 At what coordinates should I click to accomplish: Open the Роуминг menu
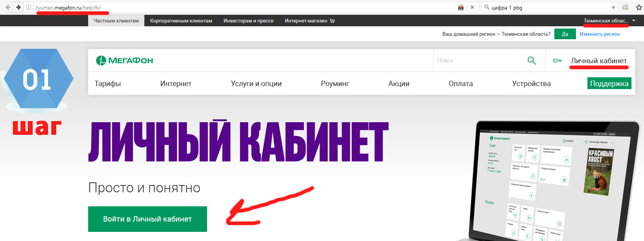(335, 83)
